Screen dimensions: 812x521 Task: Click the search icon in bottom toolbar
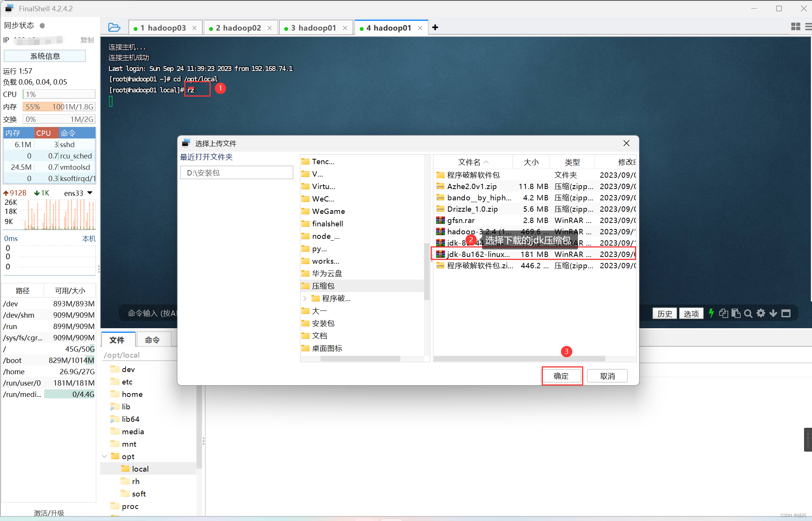[747, 314]
